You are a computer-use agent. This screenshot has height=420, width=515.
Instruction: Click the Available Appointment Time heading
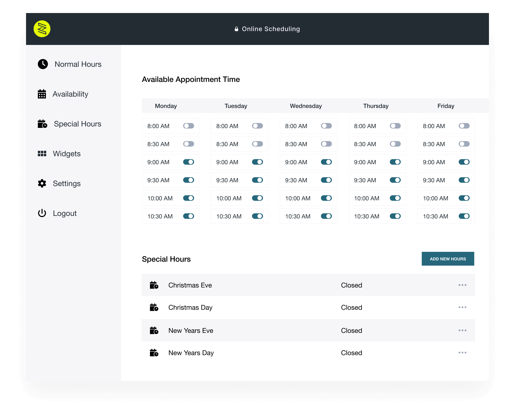(191, 79)
